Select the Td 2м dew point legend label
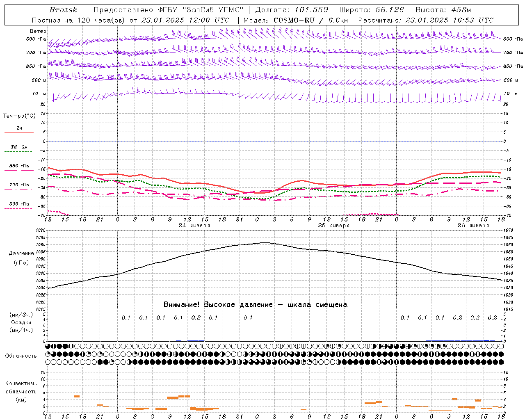Screen dimensions: 525x420 19,147
